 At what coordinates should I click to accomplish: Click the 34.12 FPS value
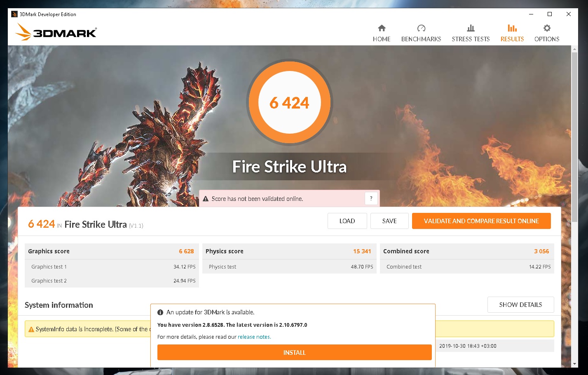pos(185,267)
